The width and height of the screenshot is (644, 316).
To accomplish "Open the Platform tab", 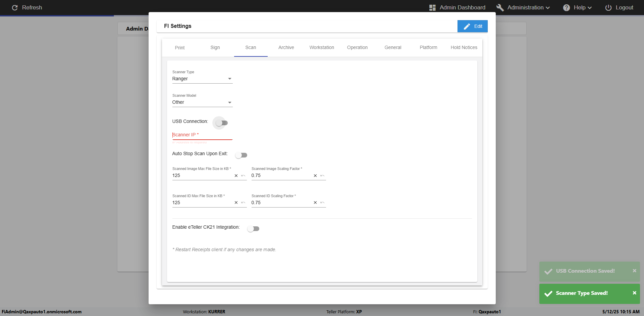I will coord(428,48).
